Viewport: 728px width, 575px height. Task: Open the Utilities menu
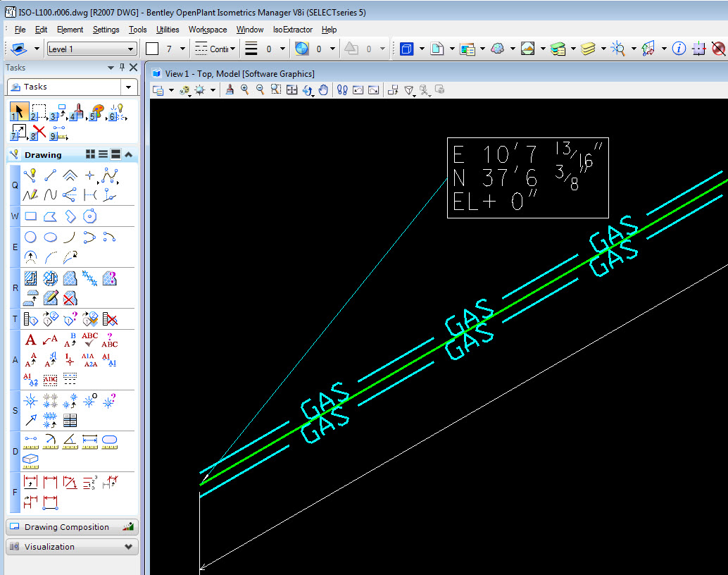(168, 30)
